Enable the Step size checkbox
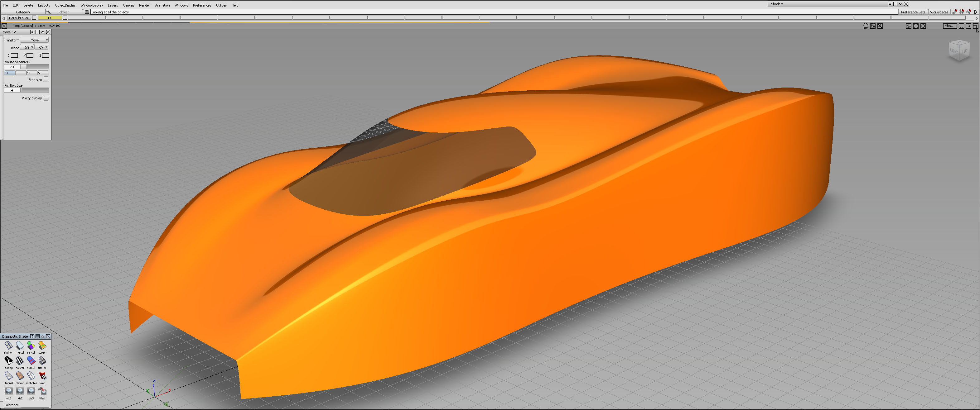Screen dimensions: 980x410 tap(46, 79)
